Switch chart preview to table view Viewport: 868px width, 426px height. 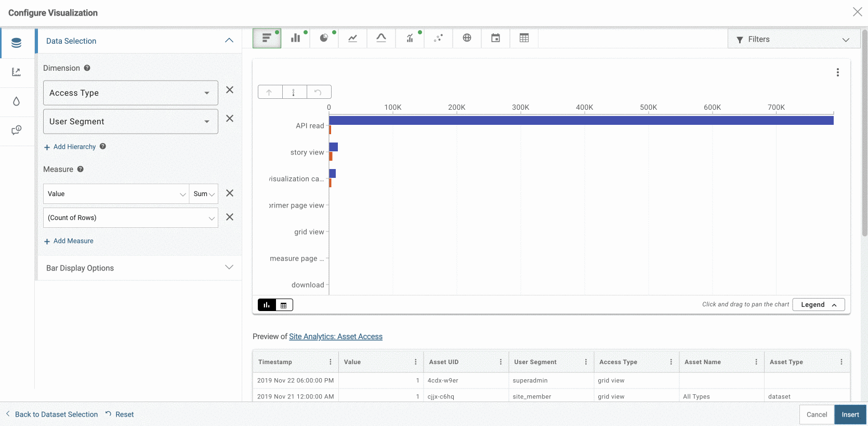pyautogui.click(x=284, y=305)
